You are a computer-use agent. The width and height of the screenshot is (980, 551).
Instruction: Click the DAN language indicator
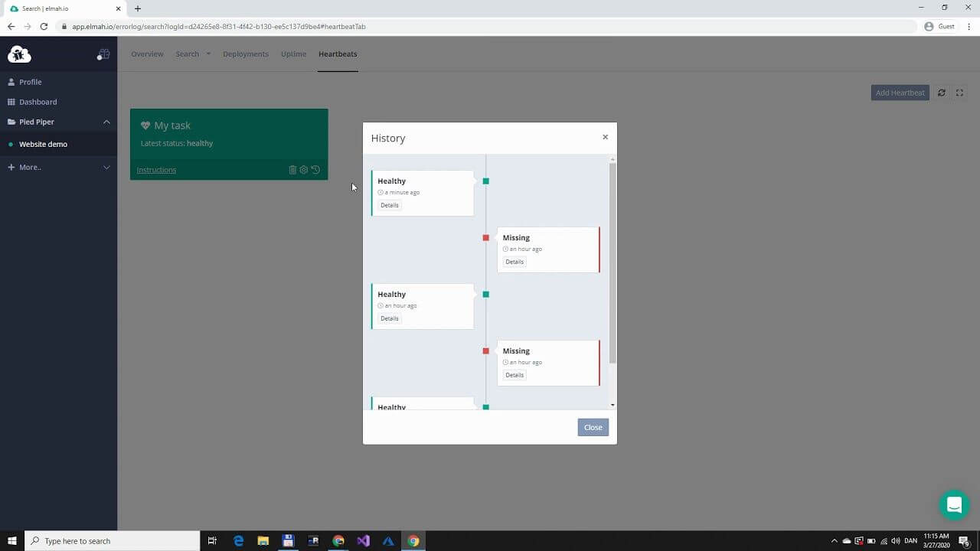point(911,541)
